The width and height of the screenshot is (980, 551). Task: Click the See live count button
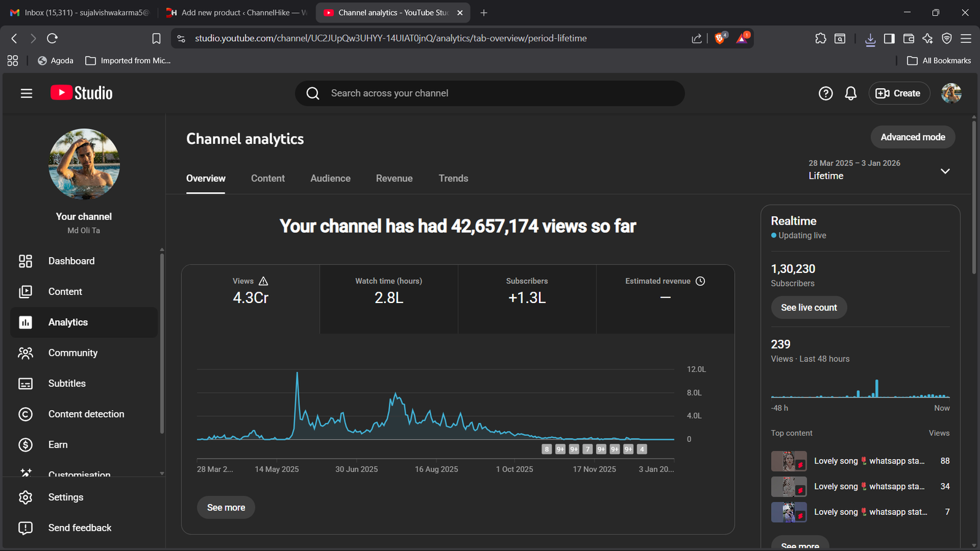[809, 307]
